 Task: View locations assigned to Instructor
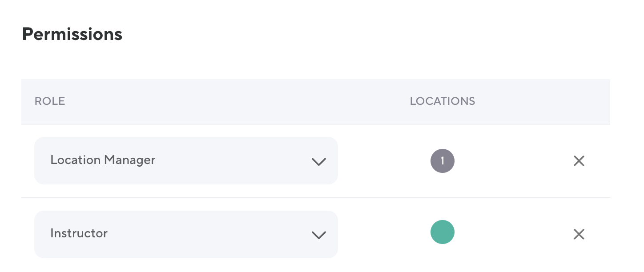(x=443, y=232)
